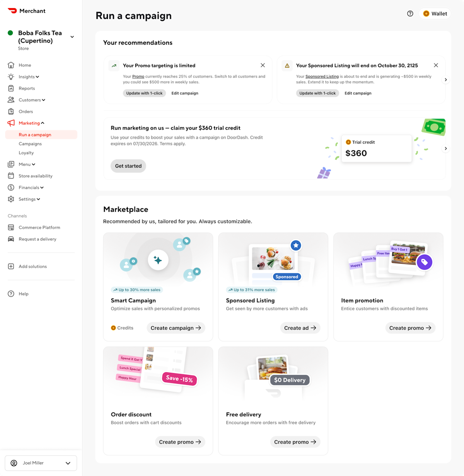Click the Orders clipboard icon

tap(11, 111)
